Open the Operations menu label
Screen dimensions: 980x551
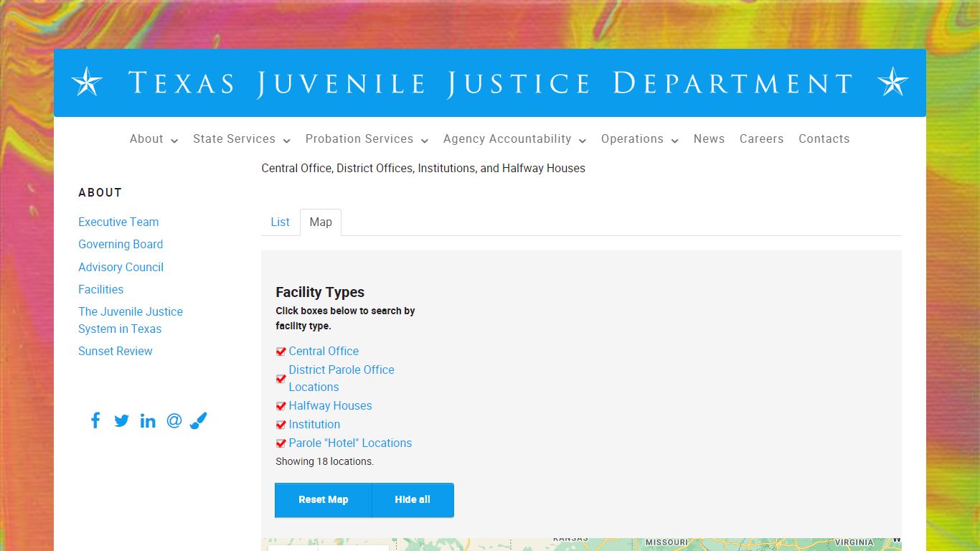(632, 139)
